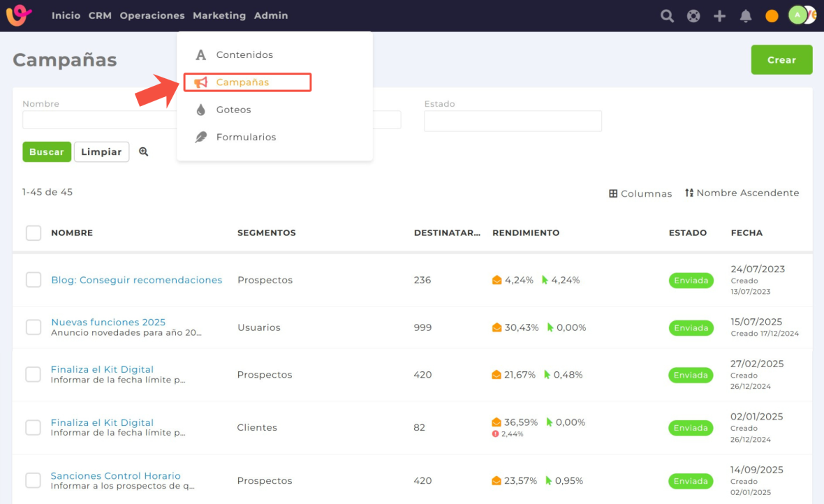Image resolution: width=824 pixels, height=504 pixels.
Task: Open the Sanciones Control Horario campaign link
Action: [x=116, y=476]
